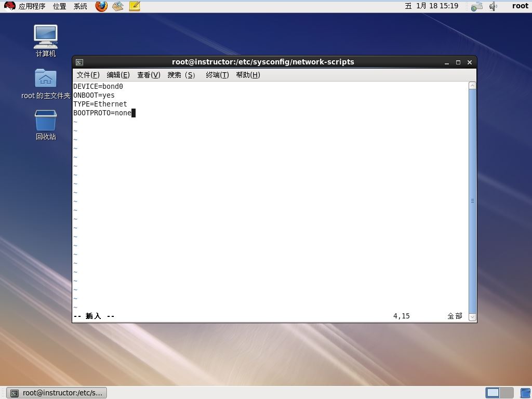Screen dimensions: 532x399
Task: Switch to the first workspace
Action: [493, 393]
